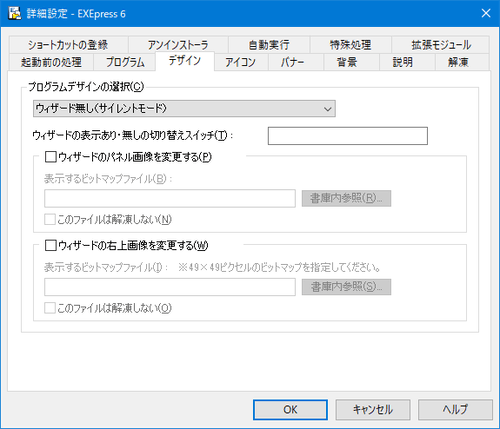
Task: Open the 自動実行 tab
Action: 269,45
